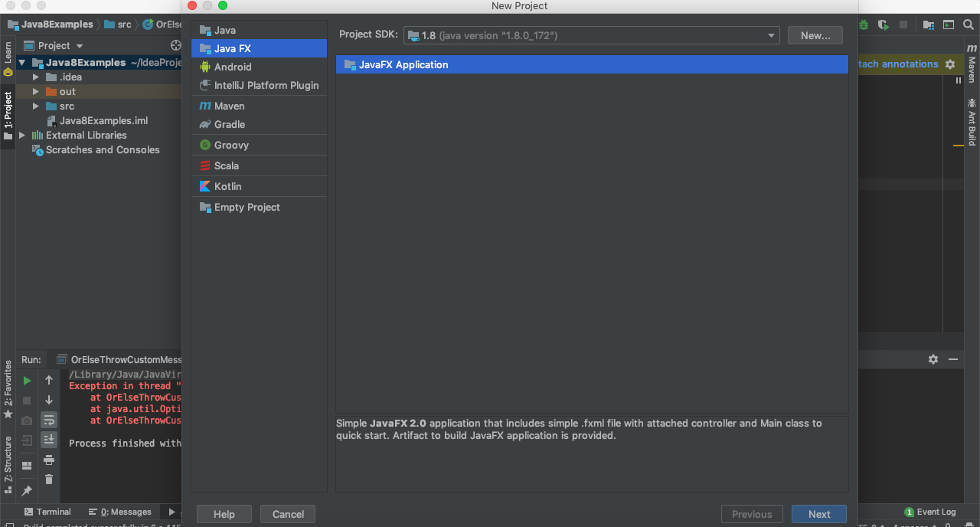Open the 1: Project side tab
The width and height of the screenshot is (980, 527).
8,116
